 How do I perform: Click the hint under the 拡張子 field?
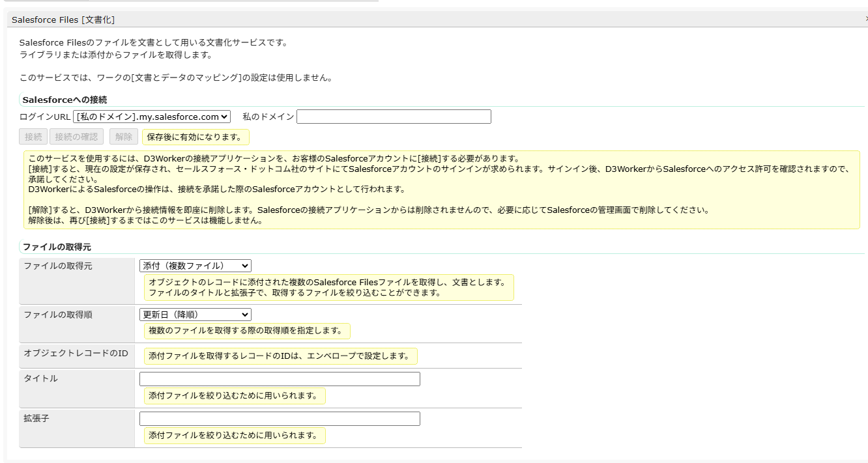(x=235, y=436)
